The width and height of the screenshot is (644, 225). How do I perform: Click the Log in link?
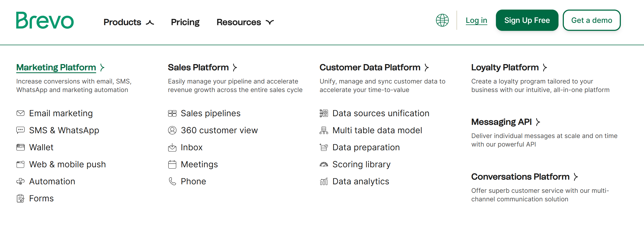pyautogui.click(x=476, y=20)
